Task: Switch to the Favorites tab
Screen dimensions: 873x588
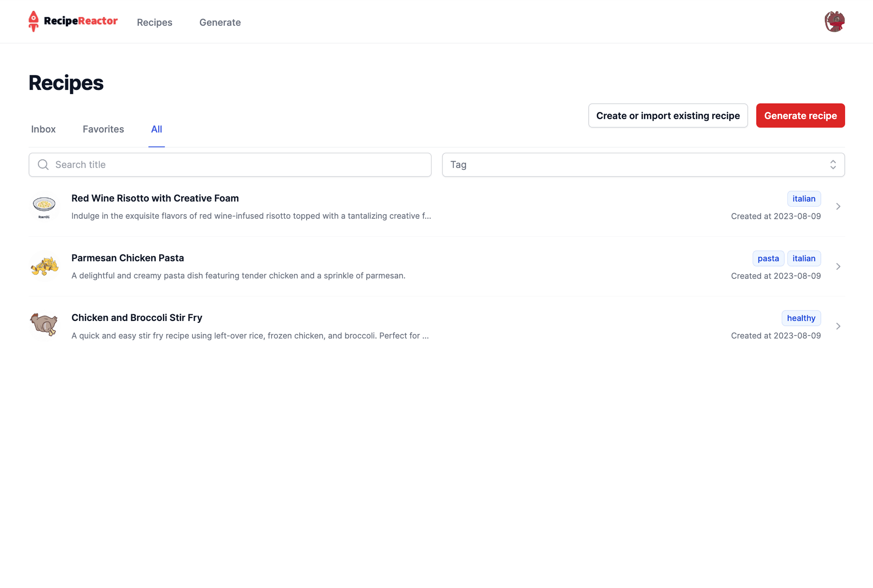Action: point(103,129)
